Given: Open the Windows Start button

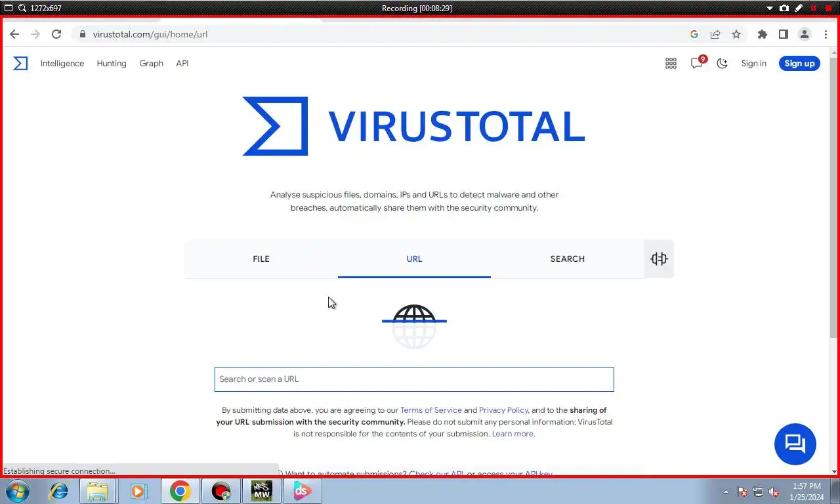Looking at the screenshot, I should [18, 491].
